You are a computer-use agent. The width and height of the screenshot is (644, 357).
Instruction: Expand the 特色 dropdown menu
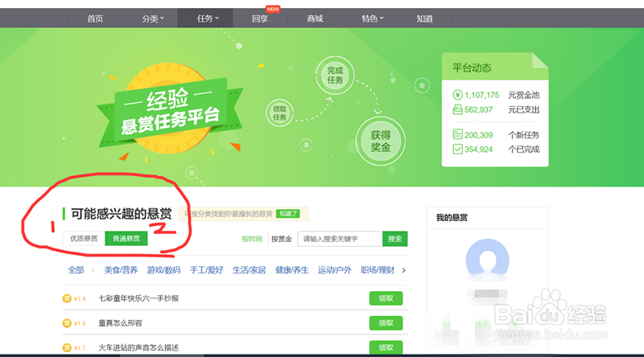(x=372, y=18)
